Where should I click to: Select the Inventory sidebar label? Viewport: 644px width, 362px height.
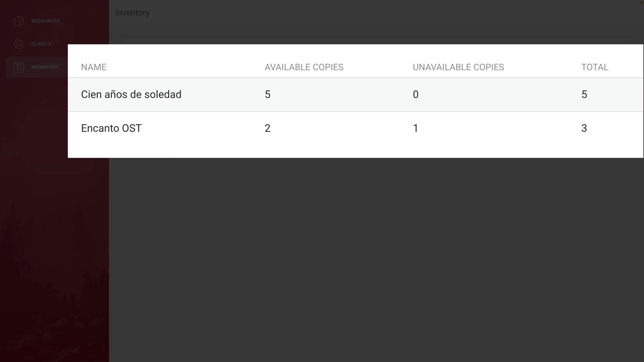click(x=45, y=67)
